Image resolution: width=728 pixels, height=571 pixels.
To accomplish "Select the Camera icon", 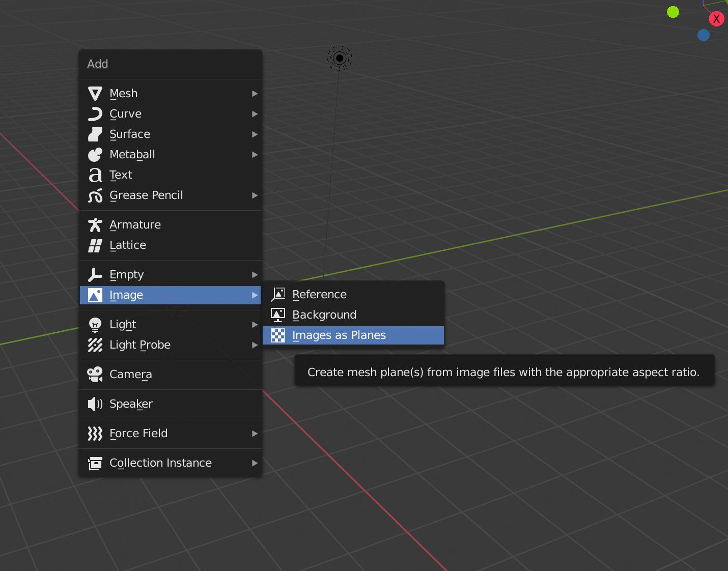I will tap(95, 374).
